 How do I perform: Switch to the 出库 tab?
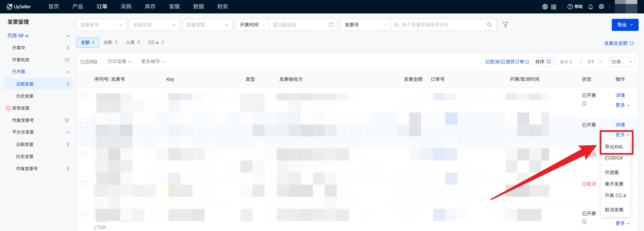tap(110, 43)
